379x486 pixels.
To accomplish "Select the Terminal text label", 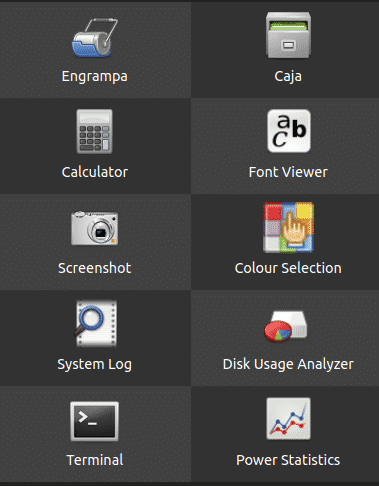I will [95, 460].
